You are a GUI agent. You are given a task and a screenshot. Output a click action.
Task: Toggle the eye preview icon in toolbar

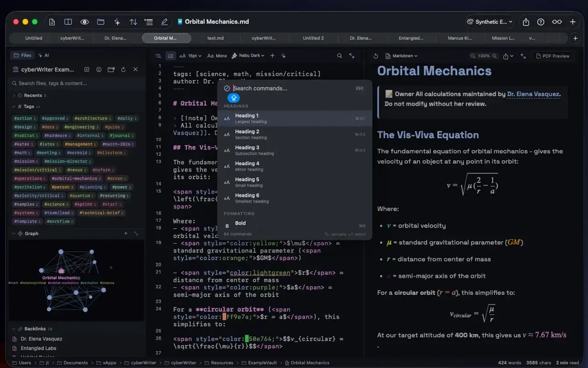pyautogui.click(x=85, y=22)
